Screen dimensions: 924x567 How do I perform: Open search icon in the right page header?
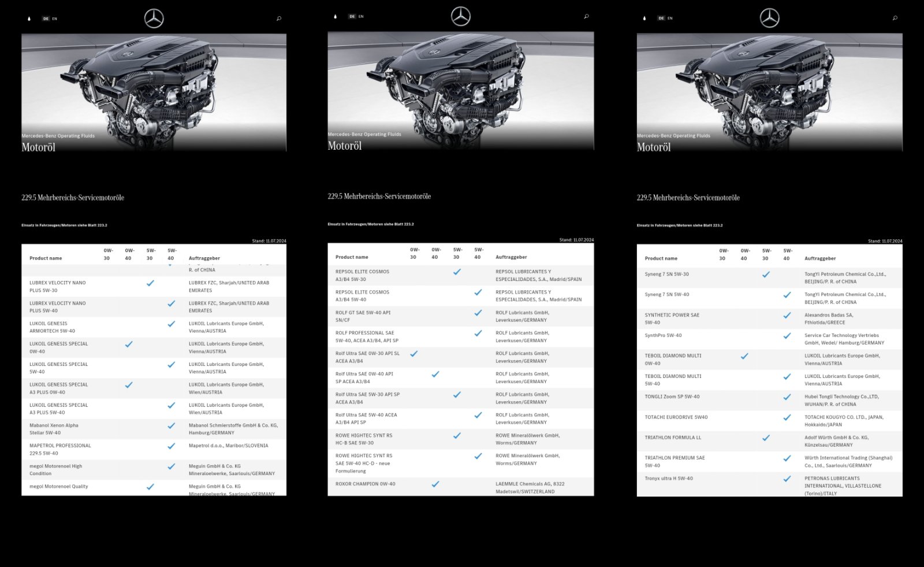895,18
